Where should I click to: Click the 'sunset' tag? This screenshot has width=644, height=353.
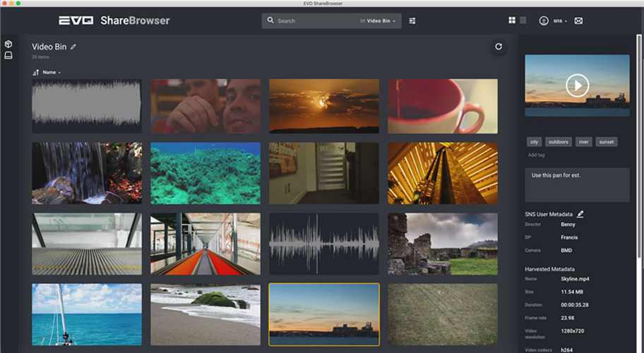(607, 142)
